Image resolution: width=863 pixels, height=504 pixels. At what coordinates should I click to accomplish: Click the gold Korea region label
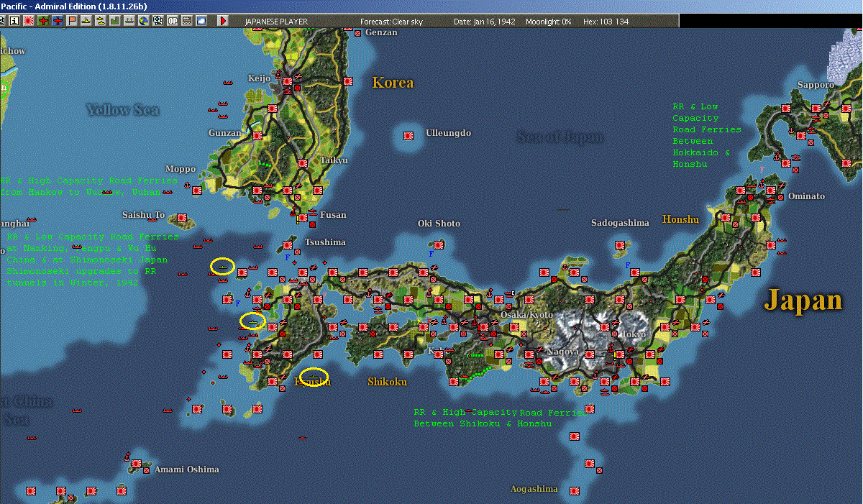[393, 83]
